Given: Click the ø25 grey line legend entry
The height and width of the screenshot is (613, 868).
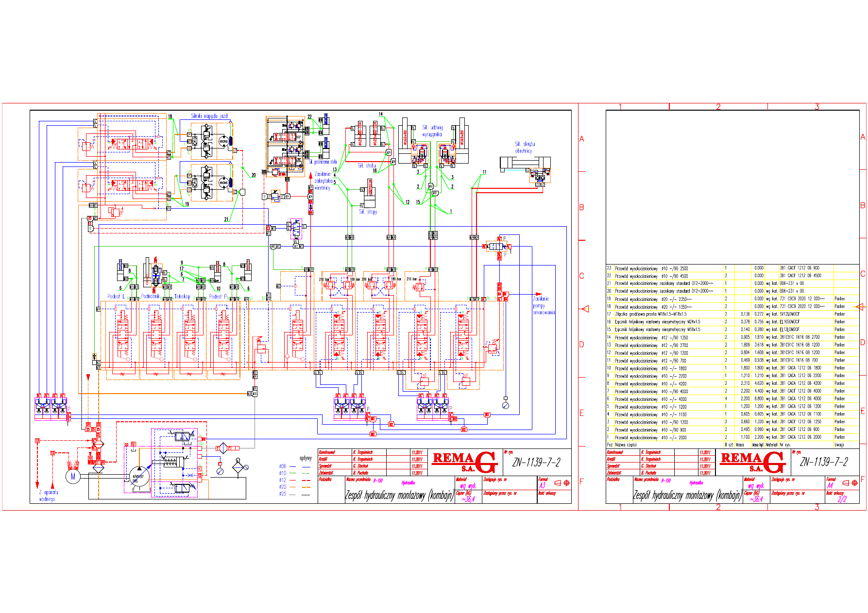Looking at the screenshot, I should [x=295, y=494].
